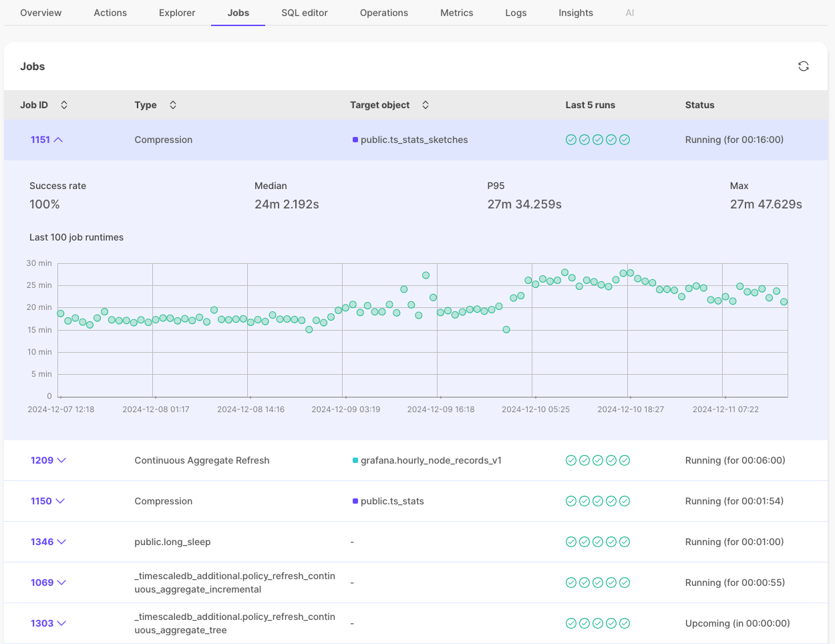Viewport: 835px width, 644px height.
Task: Click last run checkmark of job 1346
Action: pyautogui.click(x=625, y=542)
